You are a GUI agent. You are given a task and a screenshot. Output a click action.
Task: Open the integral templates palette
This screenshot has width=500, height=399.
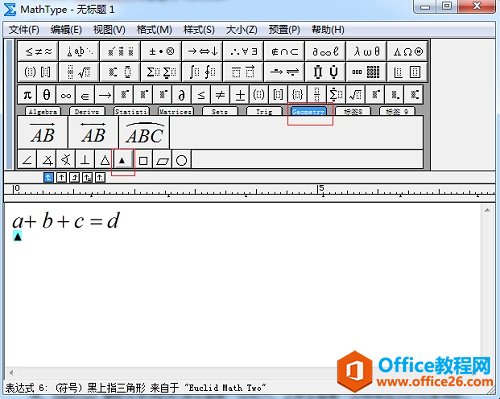[x=202, y=72]
